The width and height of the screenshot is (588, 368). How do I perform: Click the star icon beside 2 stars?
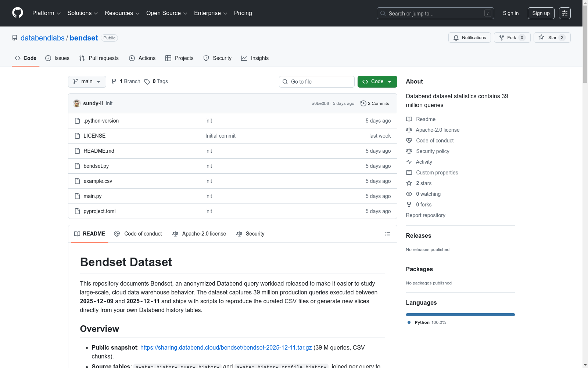pos(409,183)
